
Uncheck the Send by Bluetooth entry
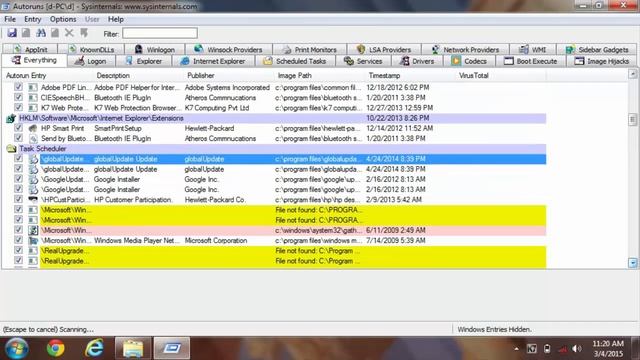[x=18, y=138]
